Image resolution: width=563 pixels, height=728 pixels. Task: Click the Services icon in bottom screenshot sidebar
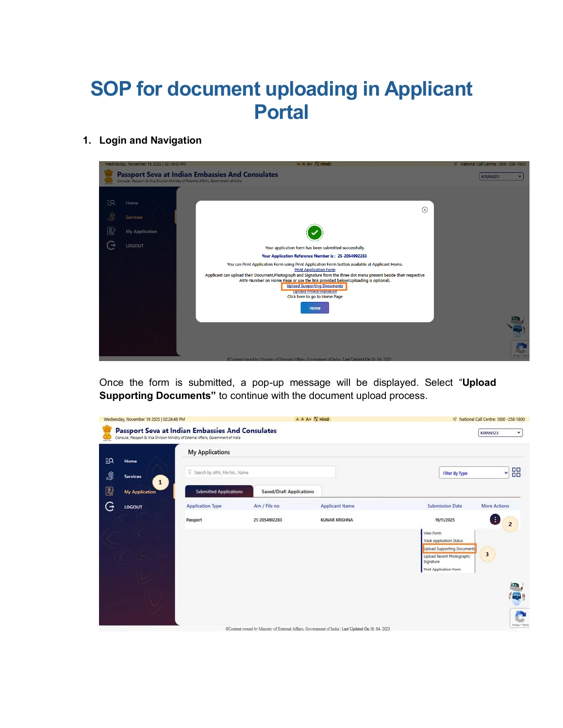coord(110,476)
